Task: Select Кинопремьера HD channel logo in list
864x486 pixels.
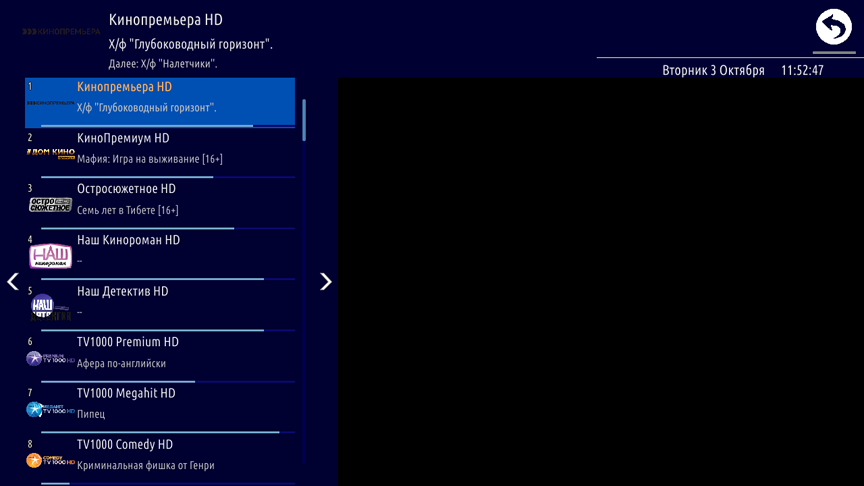Action: 50,103
